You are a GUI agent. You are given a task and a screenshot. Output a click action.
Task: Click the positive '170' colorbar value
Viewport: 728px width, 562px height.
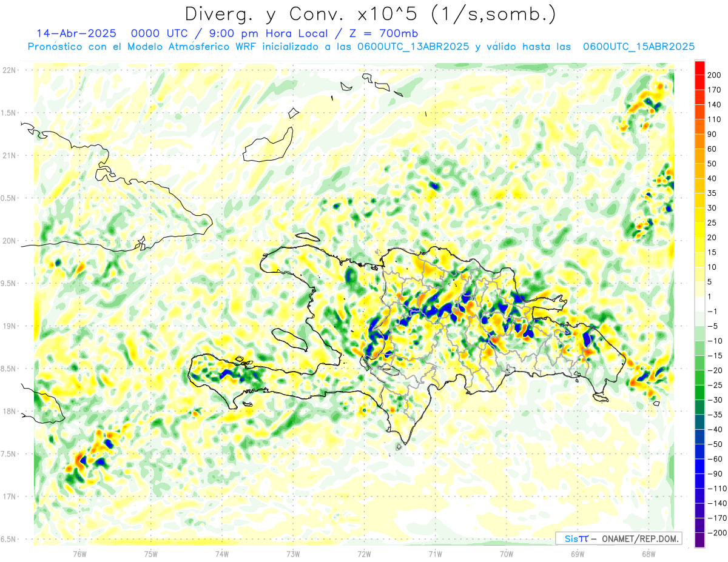tap(715, 90)
